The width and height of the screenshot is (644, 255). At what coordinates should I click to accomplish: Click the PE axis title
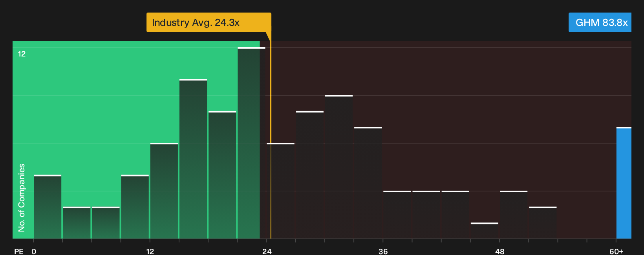pyautogui.click(x=19, y=251)
